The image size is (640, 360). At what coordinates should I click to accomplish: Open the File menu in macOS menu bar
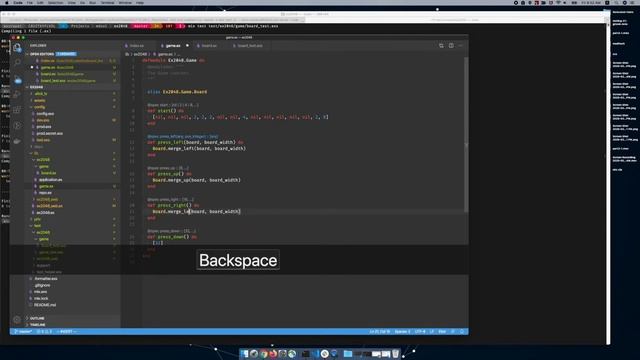coord(30,2)
